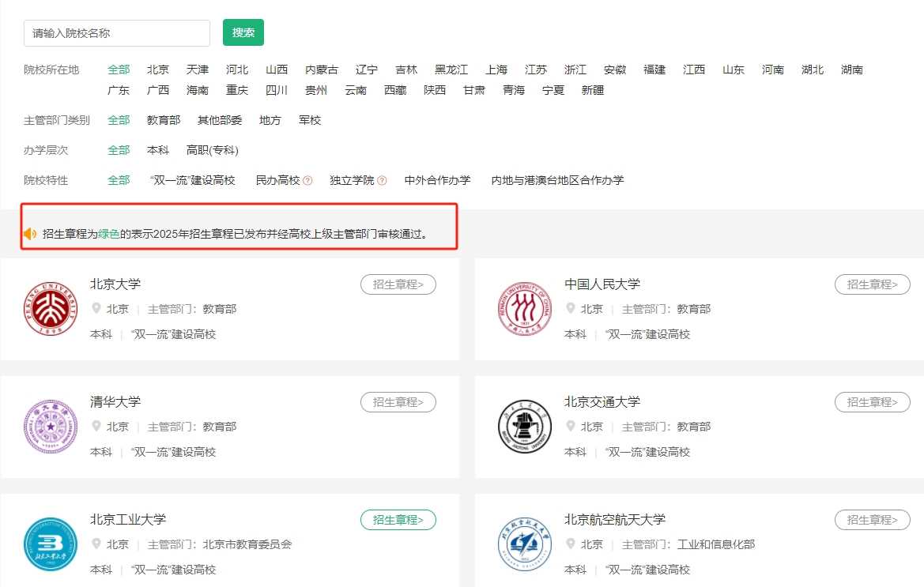Filter schools by location 河北
924x587 pixels.
(x=237, y=70)
